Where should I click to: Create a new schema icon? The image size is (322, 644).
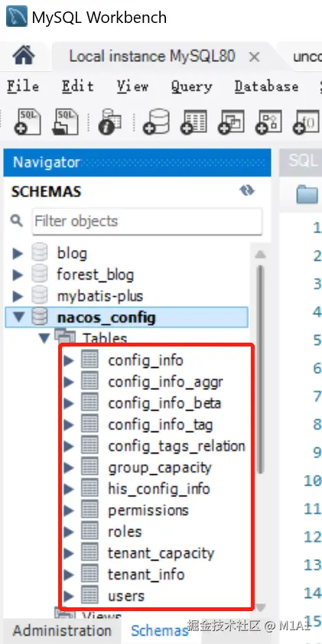pos(156,122)
